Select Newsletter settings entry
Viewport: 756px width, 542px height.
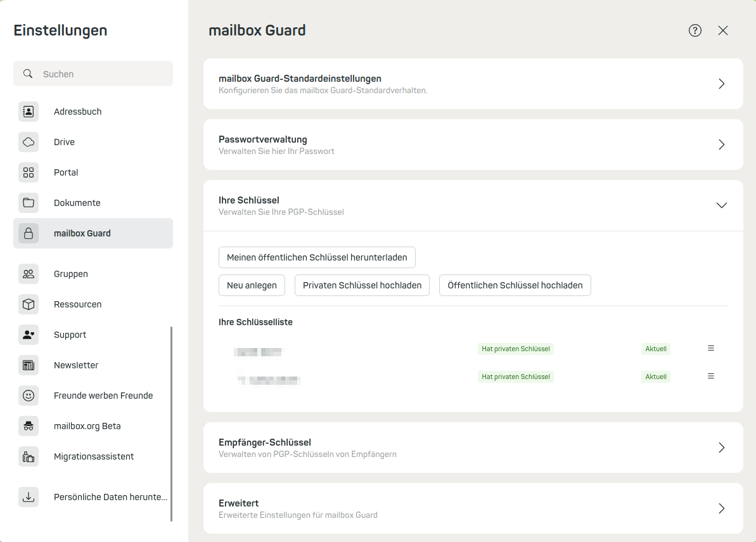click(93, 365)
